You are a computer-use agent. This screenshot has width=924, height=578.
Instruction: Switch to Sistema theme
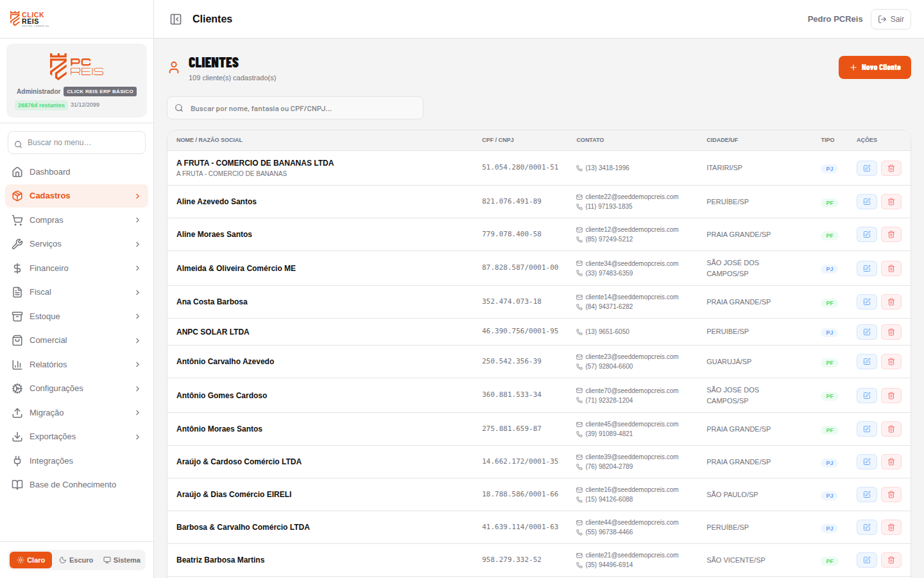point(122,560)
